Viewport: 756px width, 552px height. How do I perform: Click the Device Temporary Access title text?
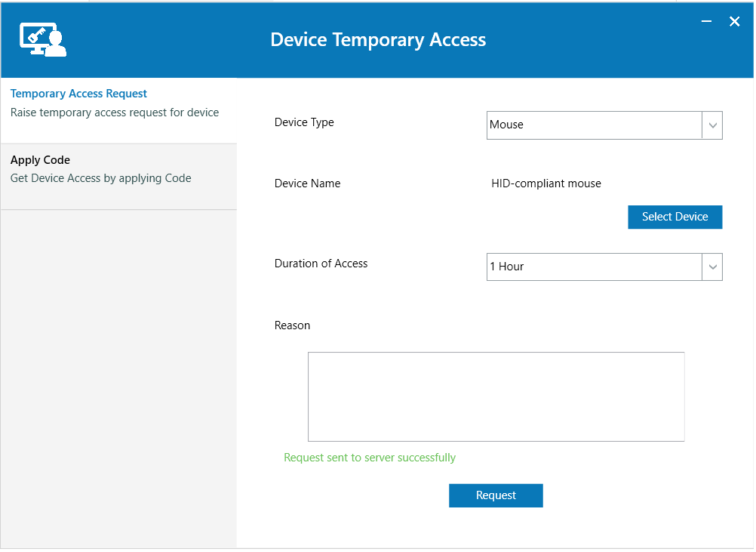[x=378, y=40]
